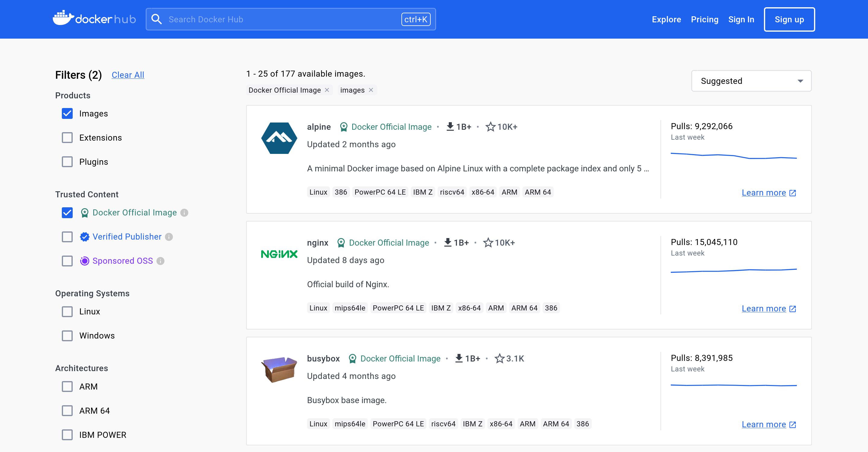Screen dimensions: 868x452
Task: Enable the Verified Publisher checkbox
Action: [67, 237]
